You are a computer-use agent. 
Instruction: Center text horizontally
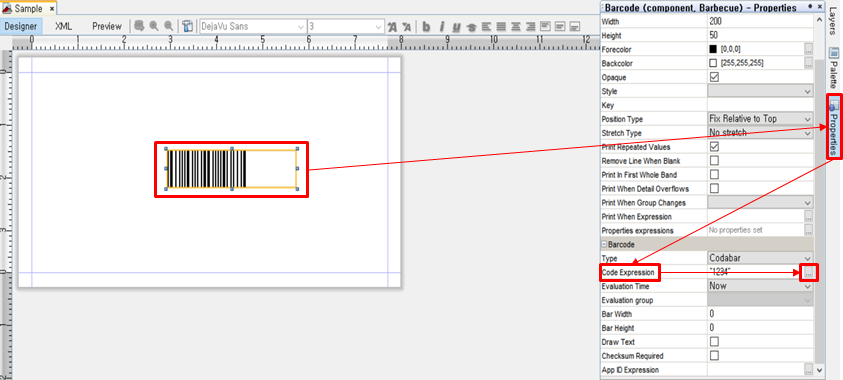516,26
